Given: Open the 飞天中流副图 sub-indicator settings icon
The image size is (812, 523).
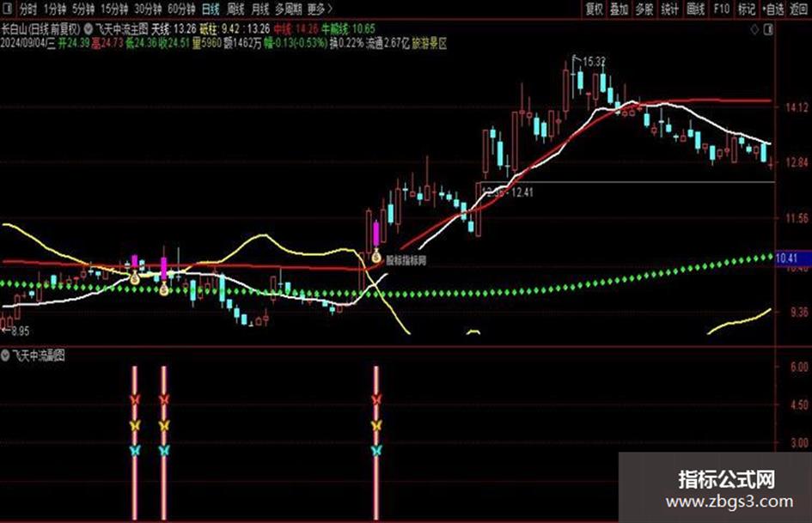Looking at the screenshot, I should (x=6, y=356).
